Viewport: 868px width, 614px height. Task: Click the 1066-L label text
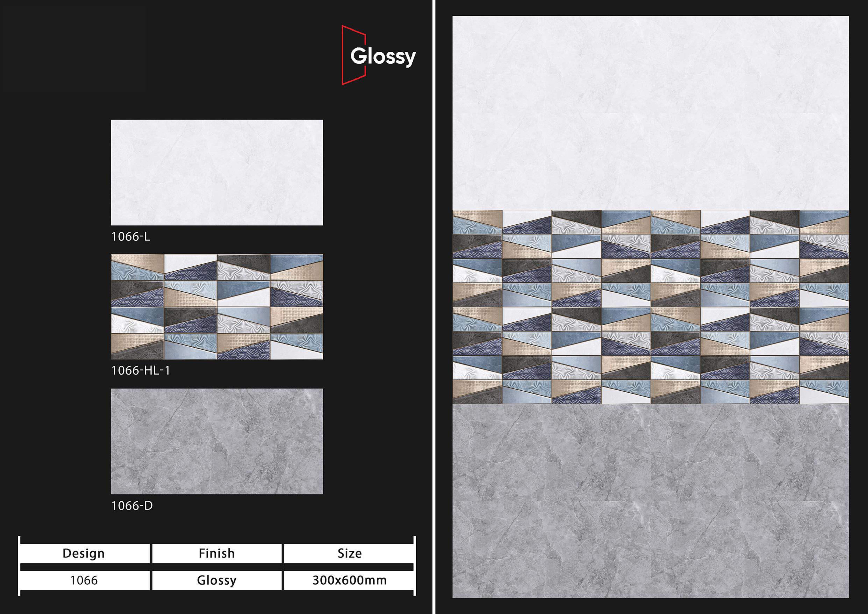pyautogui.click(x=131, y=237)
